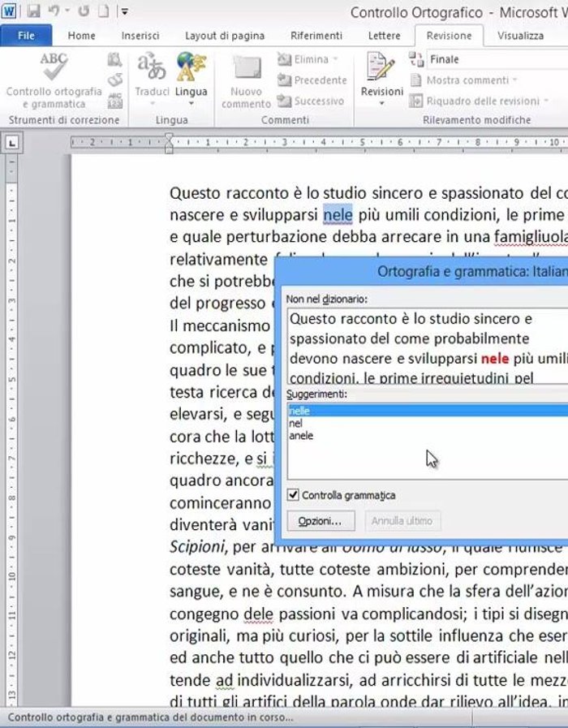Click the status bar spelling check message
The image size is (568, 728).
pyautogui.click(x=150, y=717)
